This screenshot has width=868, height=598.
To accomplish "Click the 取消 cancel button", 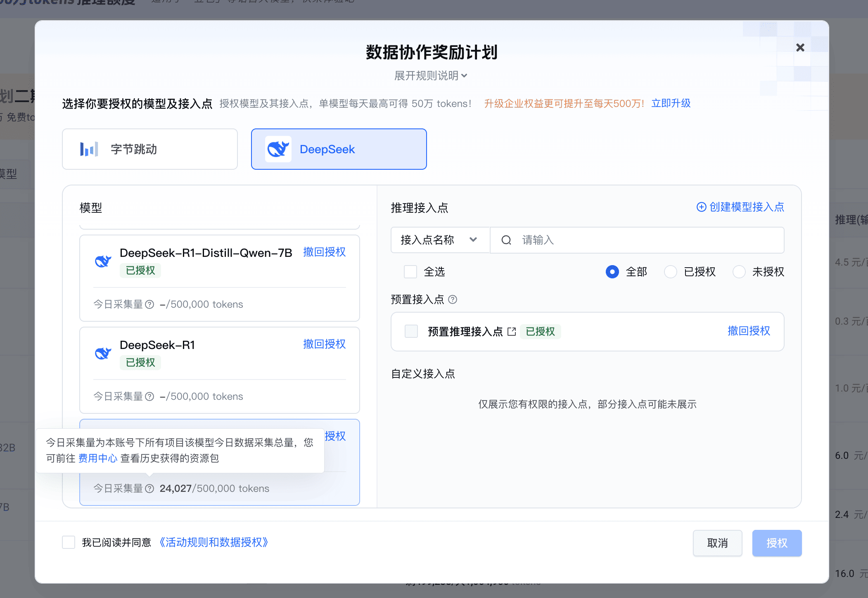I will click(717, 543).
